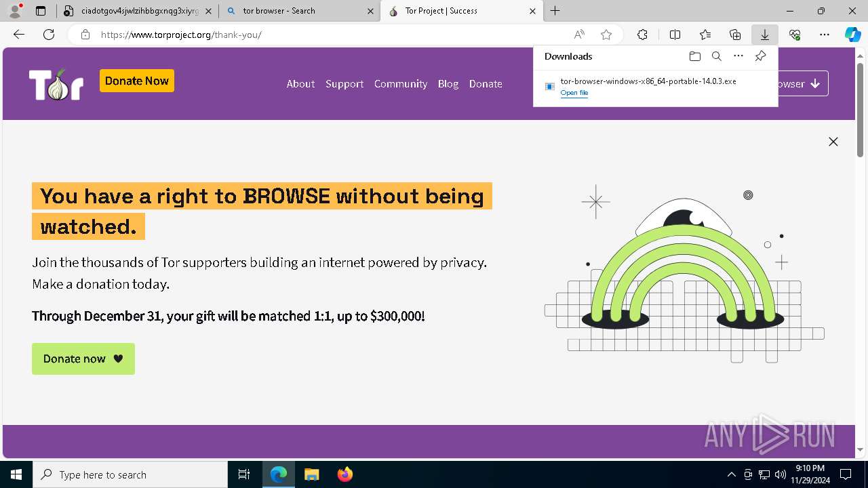Viewport: 868px width, 488px height.
Task: Open Firefox from the taskbar
Action: [344, 474]
